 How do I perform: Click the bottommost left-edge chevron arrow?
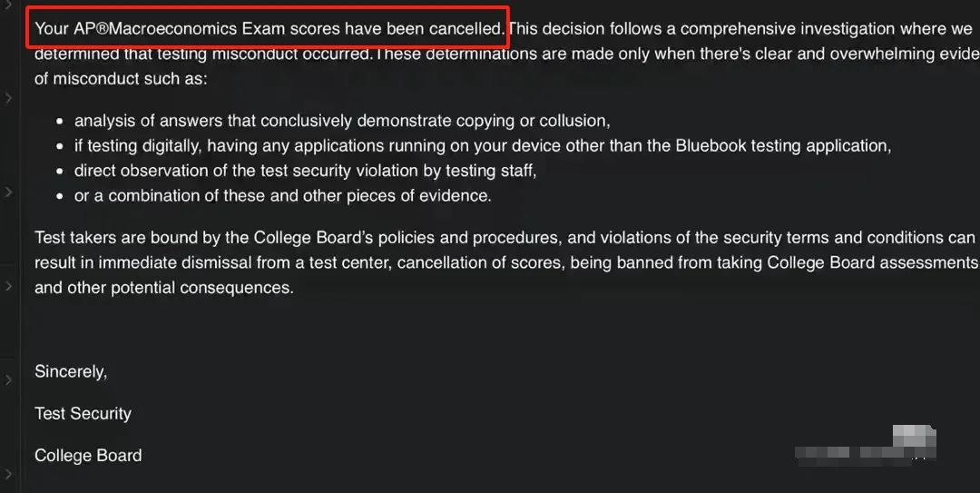pos(8,474)
